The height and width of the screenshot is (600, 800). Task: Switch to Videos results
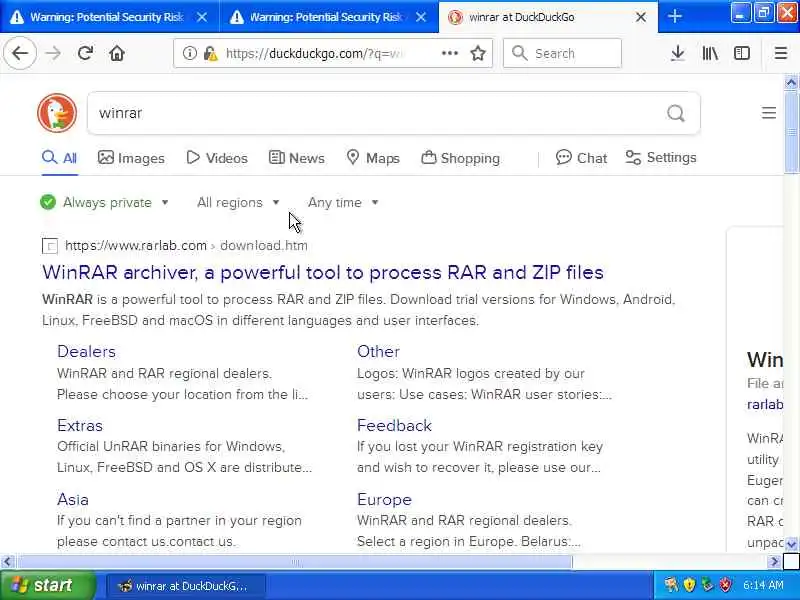click(217, 158)
